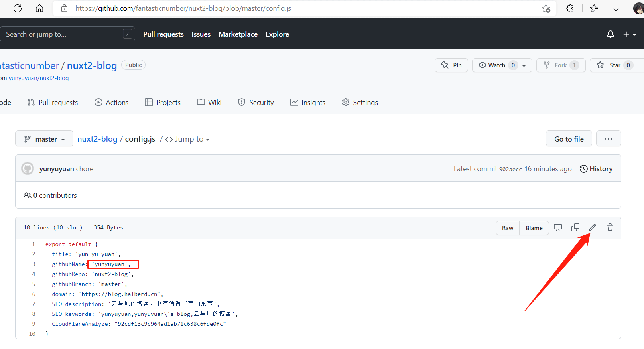Image resolution: width=644 pixels, height=349 pixels.
Task: Open browser extensions puzzle icon
Action: (570, 8)
